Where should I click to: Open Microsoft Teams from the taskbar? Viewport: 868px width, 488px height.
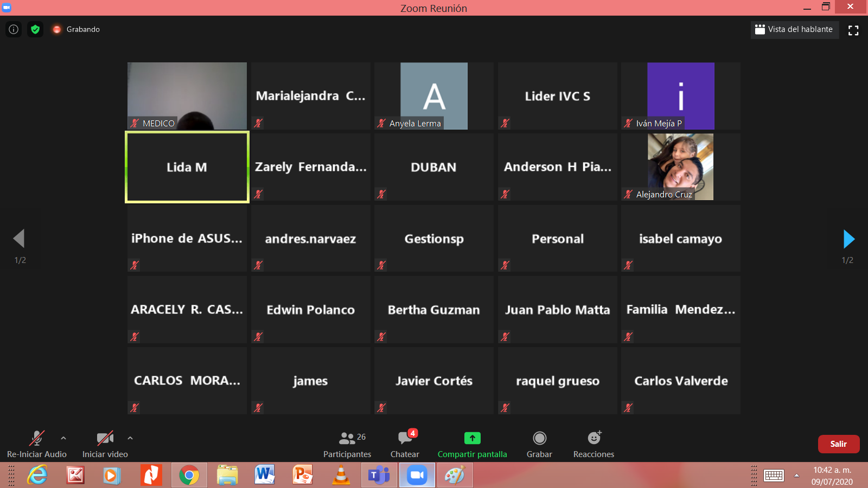click(379, 476)
